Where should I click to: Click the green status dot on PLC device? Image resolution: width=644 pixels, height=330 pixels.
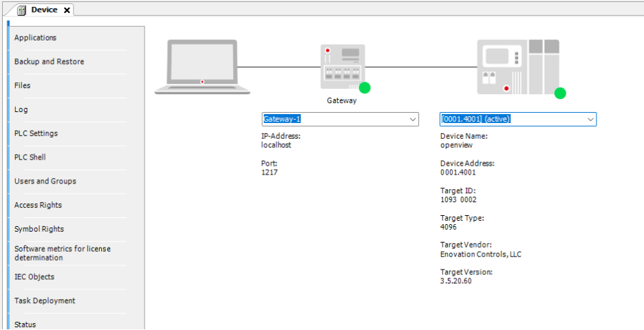point(560,93)
